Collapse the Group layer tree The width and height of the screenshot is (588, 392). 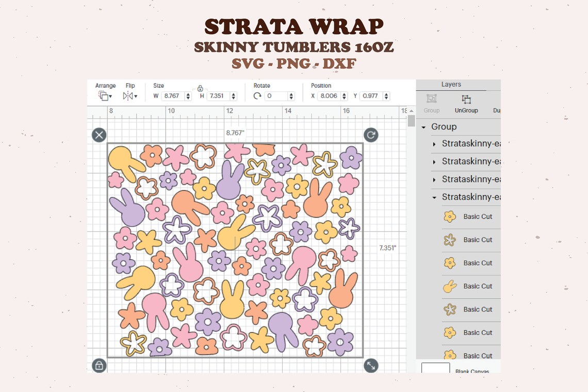(424, 126)
